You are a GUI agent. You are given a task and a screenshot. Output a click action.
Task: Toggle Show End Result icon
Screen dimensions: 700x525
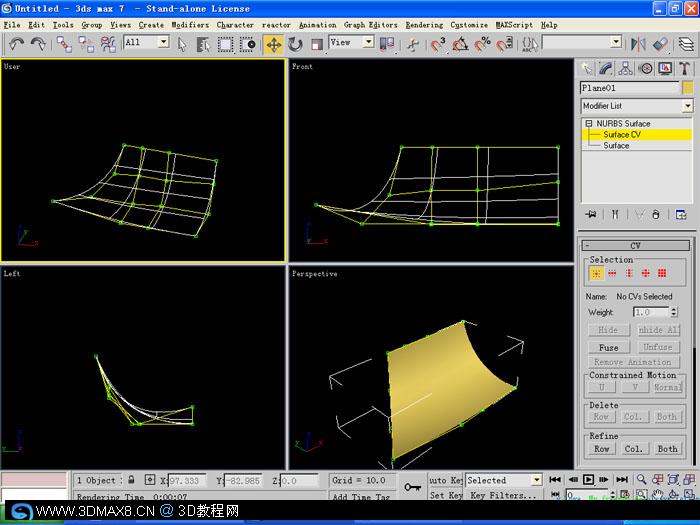(615, 215)
